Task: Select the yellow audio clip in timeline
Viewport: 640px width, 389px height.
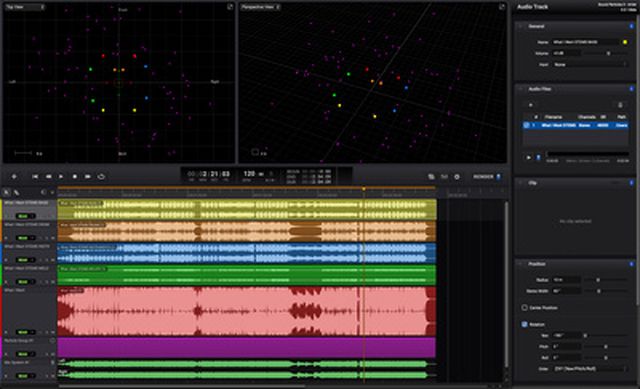Action: [247, 209]
